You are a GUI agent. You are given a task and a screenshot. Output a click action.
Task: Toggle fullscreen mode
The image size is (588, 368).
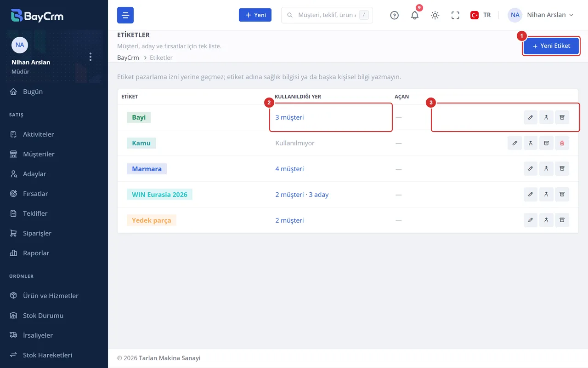pyautogui.click(x=455, y=15)
